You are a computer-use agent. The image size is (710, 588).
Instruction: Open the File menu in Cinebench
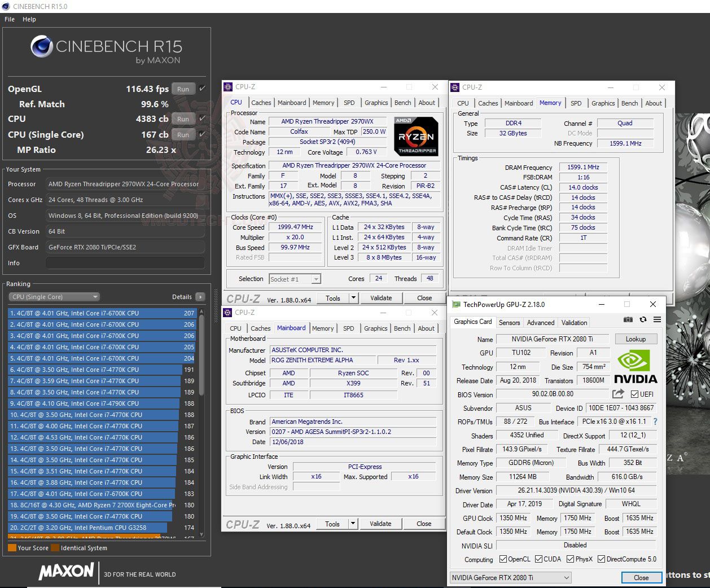coord(10,19)
